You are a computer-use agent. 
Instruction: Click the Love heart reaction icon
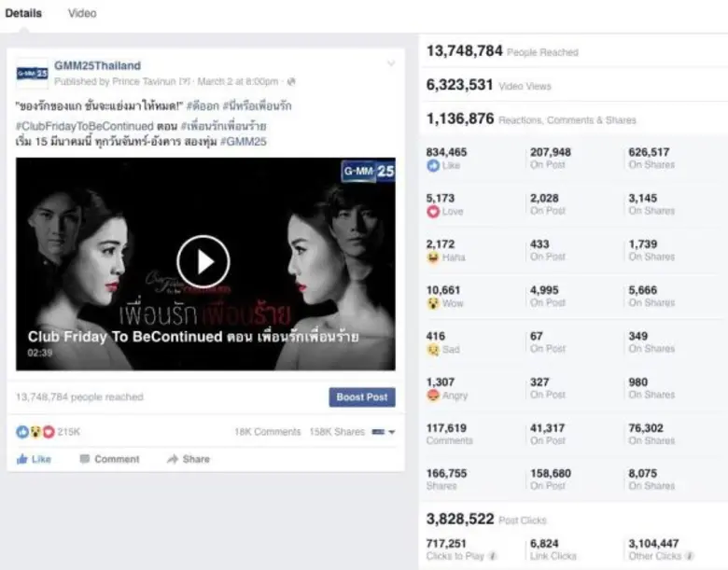point(433,212)
